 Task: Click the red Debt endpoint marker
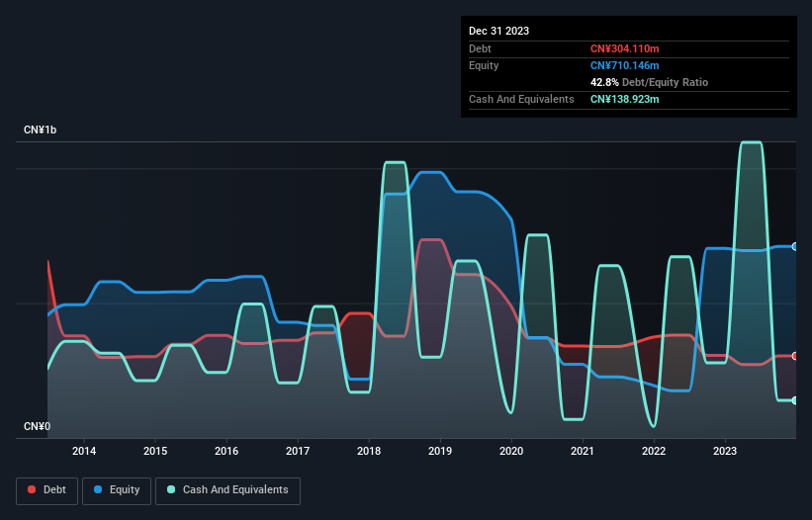coord(795,356)
